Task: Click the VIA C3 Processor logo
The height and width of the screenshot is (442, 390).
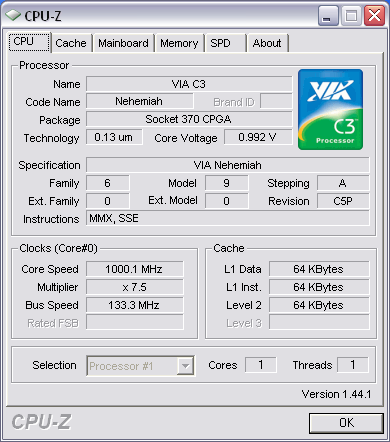Action: [x=330, y=109]
